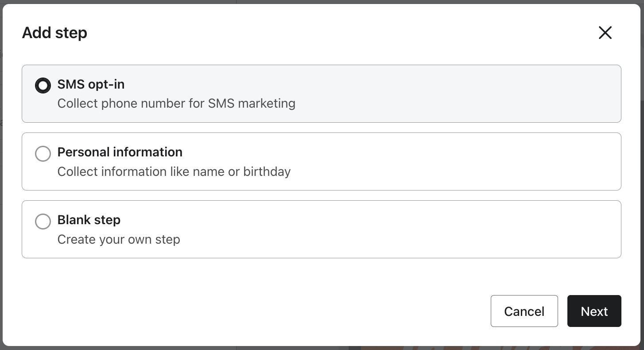Click the 'Collect information like name or birthday' text
This screenshot has height=350, width=644.
[x=174, y=171]
